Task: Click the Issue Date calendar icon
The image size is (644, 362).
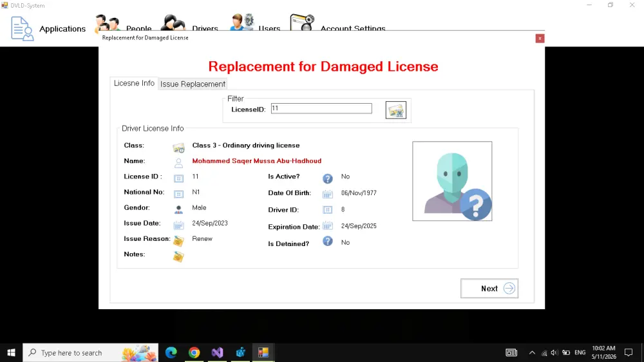Action: 178,225
